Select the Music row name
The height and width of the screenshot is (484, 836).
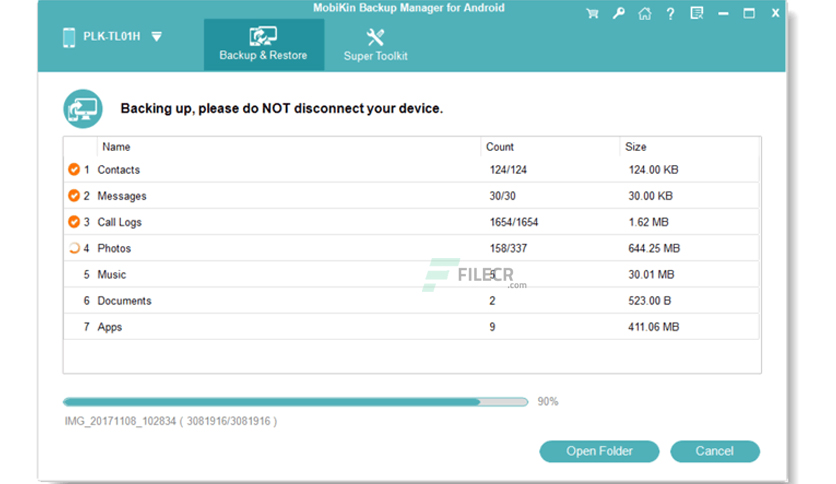pos(111,275)
